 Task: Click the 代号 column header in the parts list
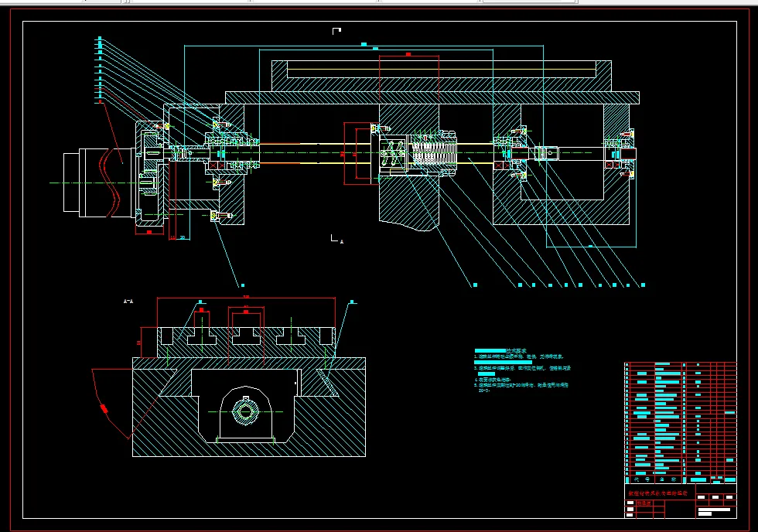[640, 479]
